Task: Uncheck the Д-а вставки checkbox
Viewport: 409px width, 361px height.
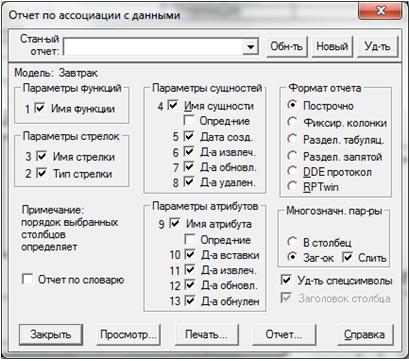Action: point(190,255)
